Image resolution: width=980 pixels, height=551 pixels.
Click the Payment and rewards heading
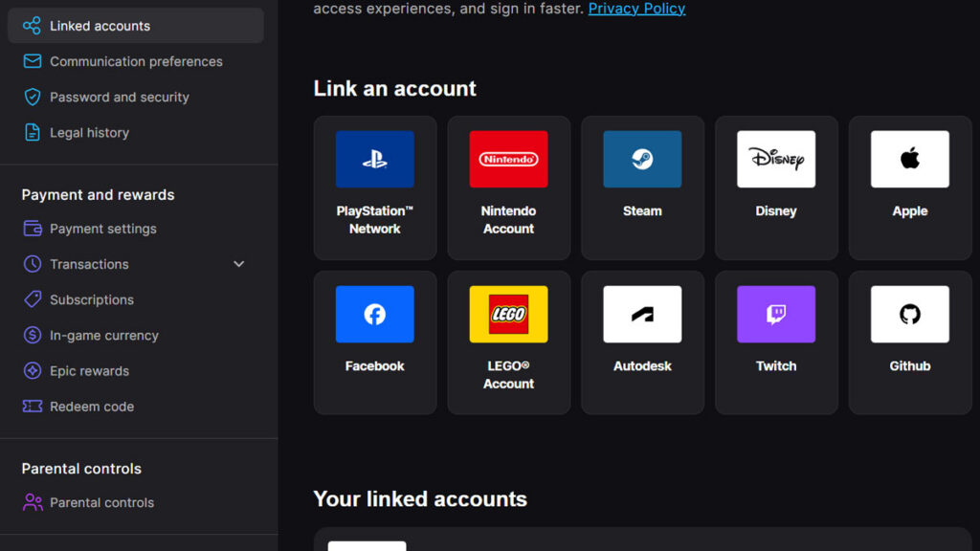[x=99, y=195]
